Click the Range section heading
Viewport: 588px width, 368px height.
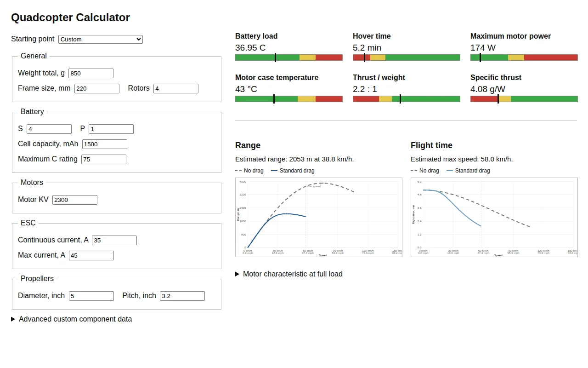(248, 145)
